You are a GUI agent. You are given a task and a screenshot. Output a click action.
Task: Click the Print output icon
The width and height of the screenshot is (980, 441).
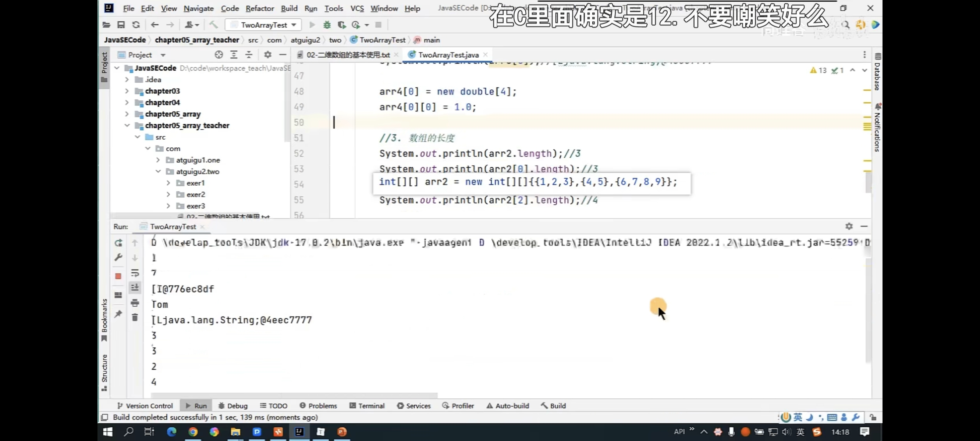coord(135,302)
